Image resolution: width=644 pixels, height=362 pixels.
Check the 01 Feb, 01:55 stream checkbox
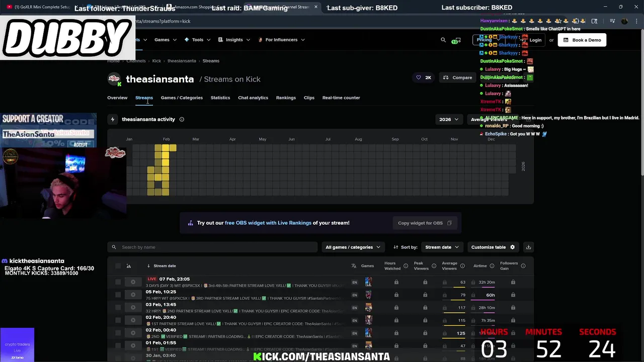point(118,346)
